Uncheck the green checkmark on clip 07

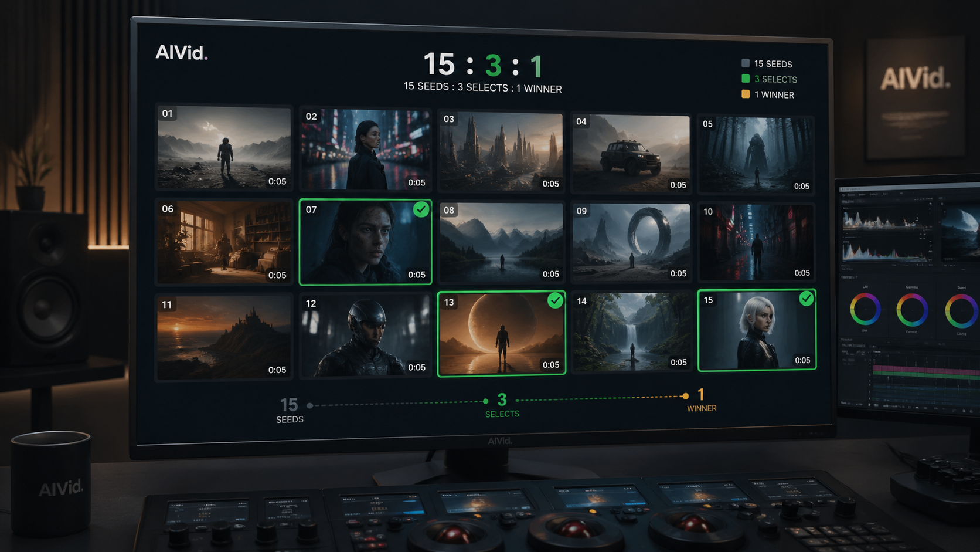421,209
